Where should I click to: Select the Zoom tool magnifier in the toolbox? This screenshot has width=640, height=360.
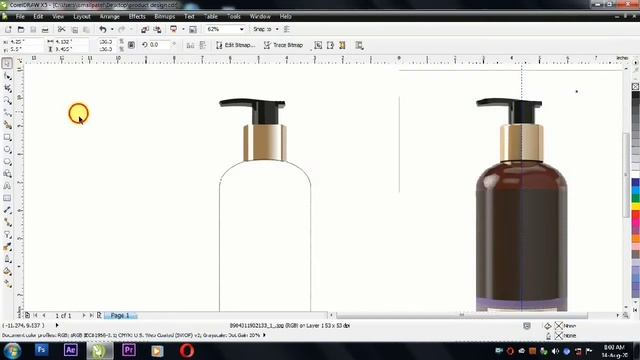click(x=7, y=100)
